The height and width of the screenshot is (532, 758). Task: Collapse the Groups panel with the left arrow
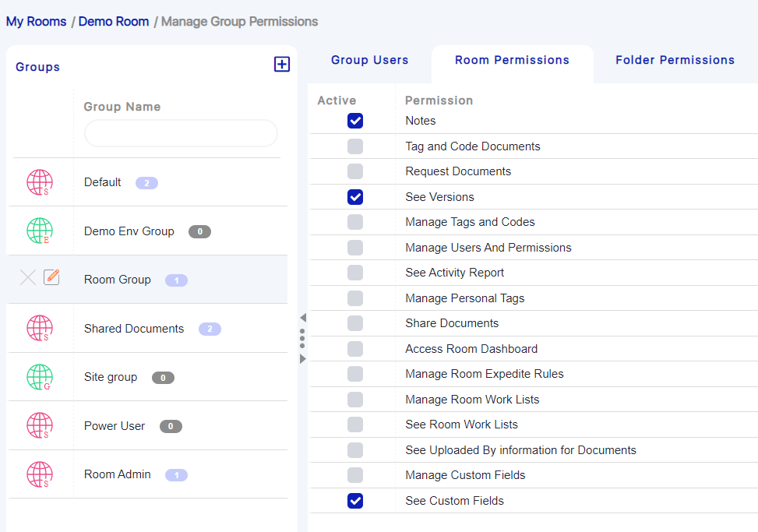pyautogui.click(x=303, y=318)
